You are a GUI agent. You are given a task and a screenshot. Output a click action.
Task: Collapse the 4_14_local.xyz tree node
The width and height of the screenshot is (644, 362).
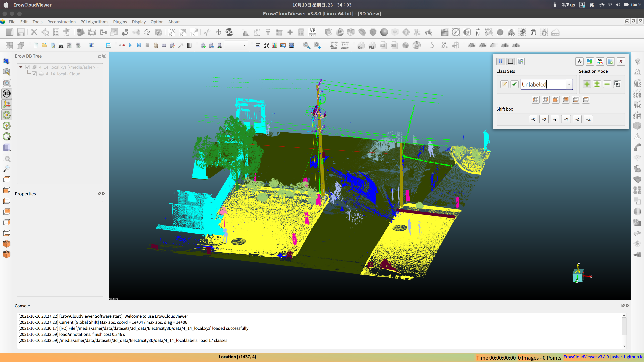[x=21, y=67]
